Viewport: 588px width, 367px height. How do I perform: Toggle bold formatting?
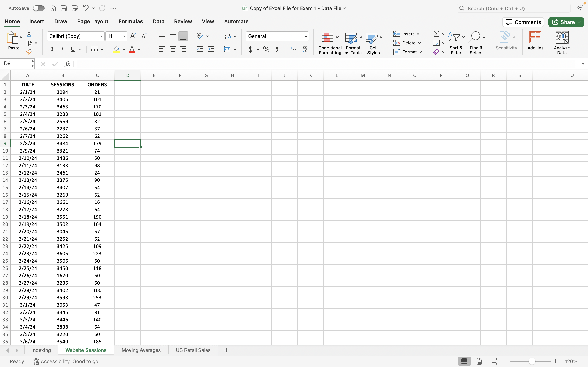(x=52, y=49)
